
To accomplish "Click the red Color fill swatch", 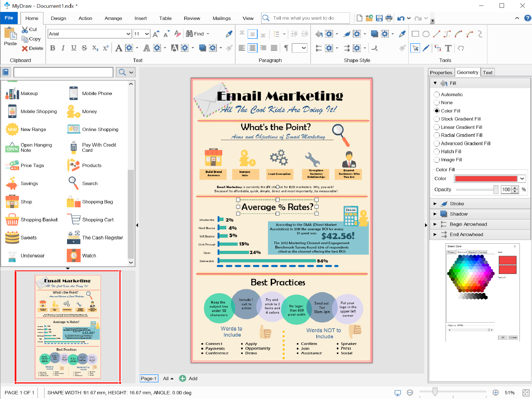I will 486,179.
